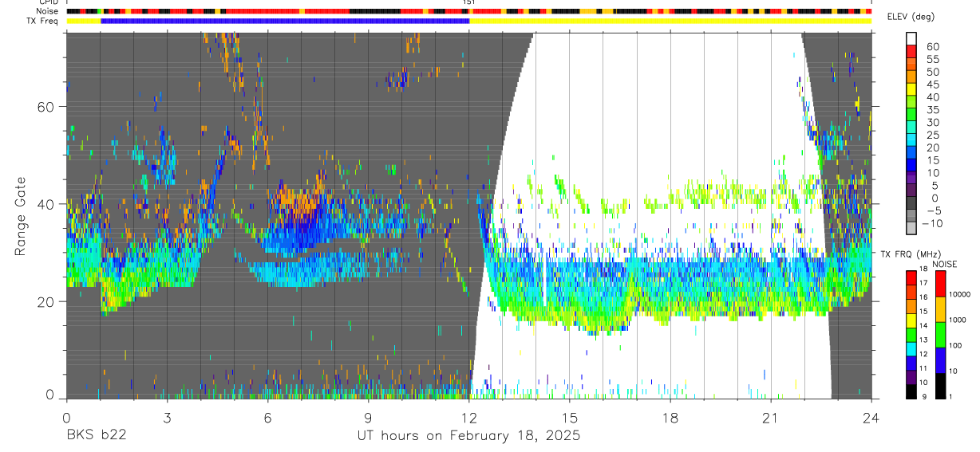Viewport: 980px width, 452px height.
Task: Click the '1000' label on the NOISE legend
Action: [958, 320]
